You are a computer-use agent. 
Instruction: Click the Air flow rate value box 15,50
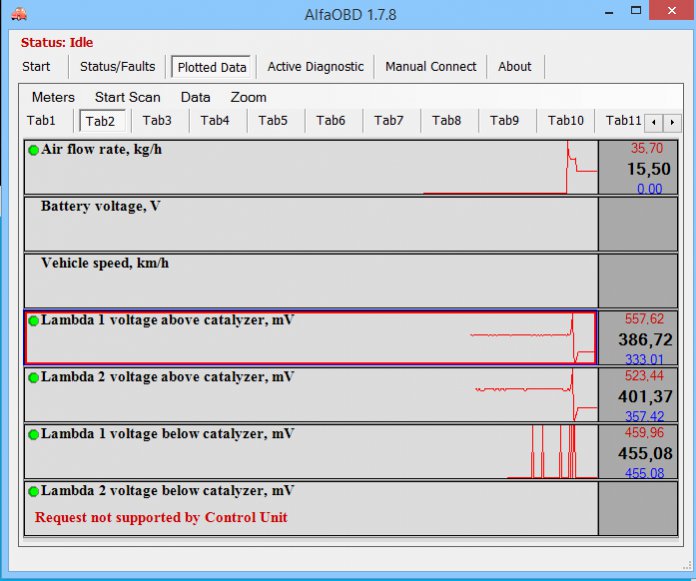pyautogui.click(x=648, y=168)
